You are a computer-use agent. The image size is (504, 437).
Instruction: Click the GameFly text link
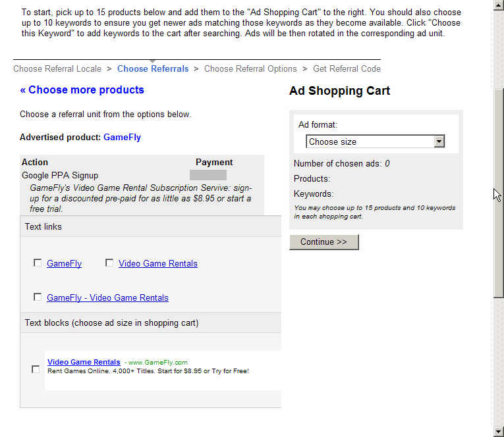pos(65,264)
